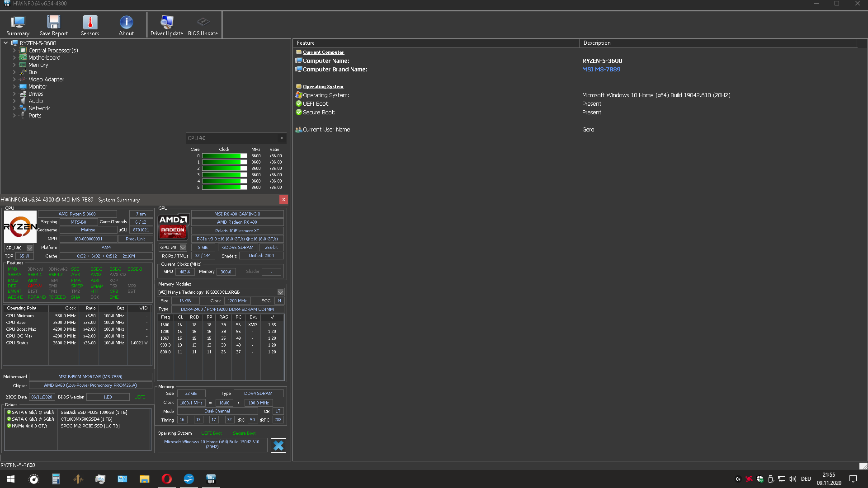Click the Core 0 clock bar
The width and height of the screenshot is (868, 488).
click(x=225, y=155)
